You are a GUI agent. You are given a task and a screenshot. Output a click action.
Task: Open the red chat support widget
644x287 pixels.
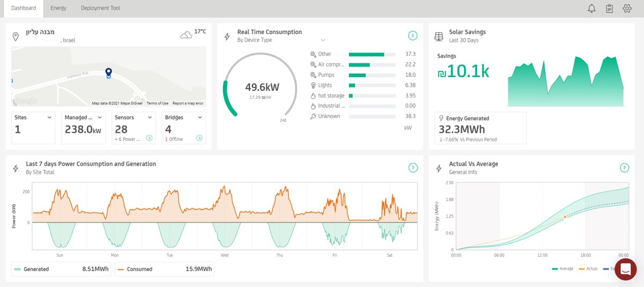click(x=626, y=269)
